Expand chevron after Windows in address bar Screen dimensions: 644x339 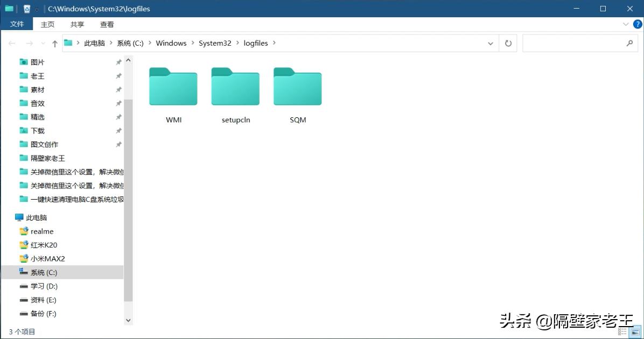[193, 43]
